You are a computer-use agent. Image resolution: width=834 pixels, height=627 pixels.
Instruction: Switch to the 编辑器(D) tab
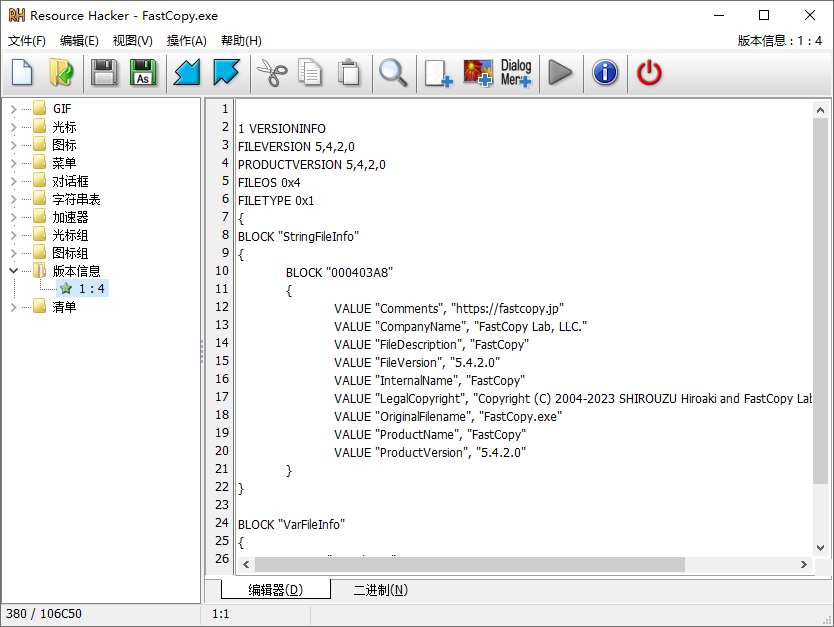[x=276, y=590]
